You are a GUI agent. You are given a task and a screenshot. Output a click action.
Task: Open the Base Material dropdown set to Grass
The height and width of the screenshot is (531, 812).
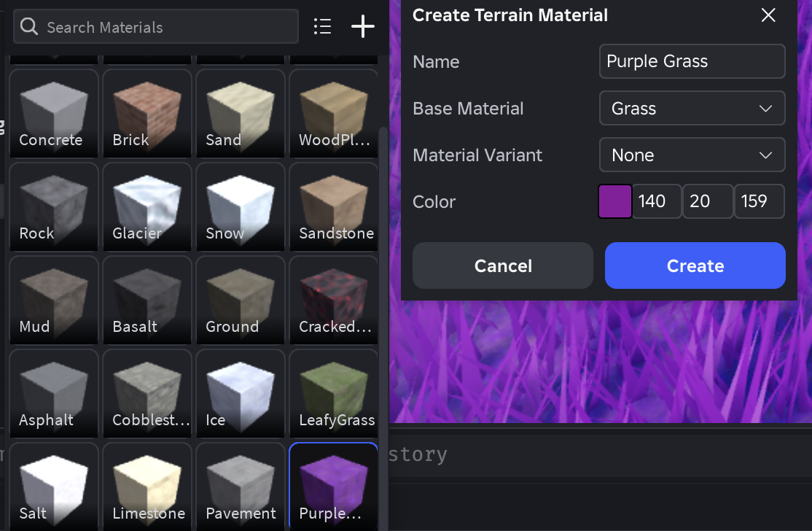(692, 108)
